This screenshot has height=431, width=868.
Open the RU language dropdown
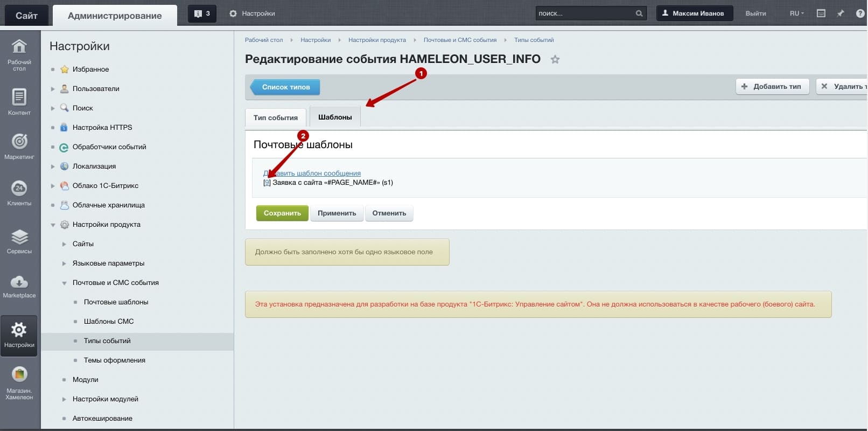(x=796, y=13)
